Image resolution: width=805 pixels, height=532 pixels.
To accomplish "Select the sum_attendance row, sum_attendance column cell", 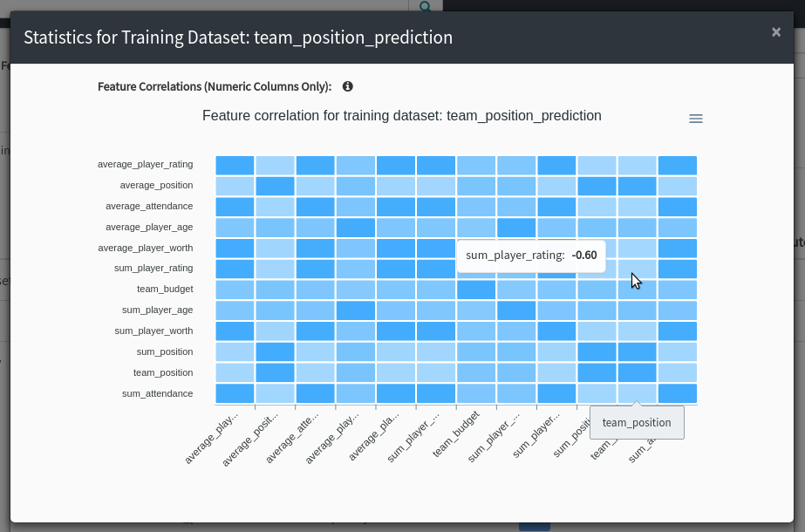I will (678, 393).
